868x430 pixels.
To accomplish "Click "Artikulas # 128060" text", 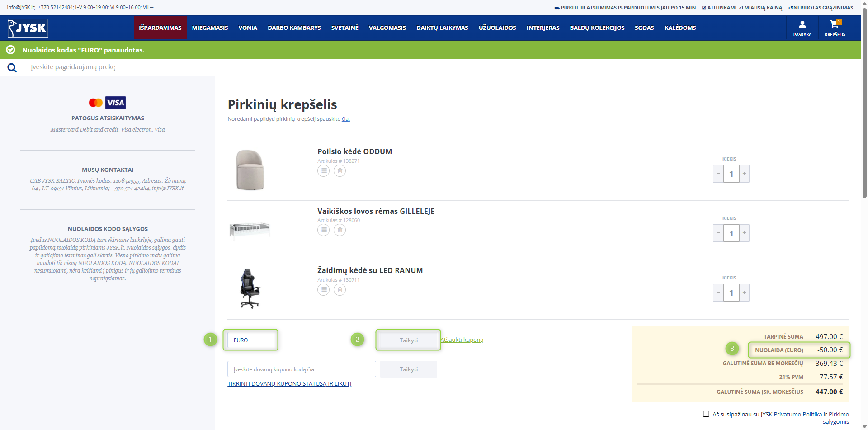I will [339, 220].
